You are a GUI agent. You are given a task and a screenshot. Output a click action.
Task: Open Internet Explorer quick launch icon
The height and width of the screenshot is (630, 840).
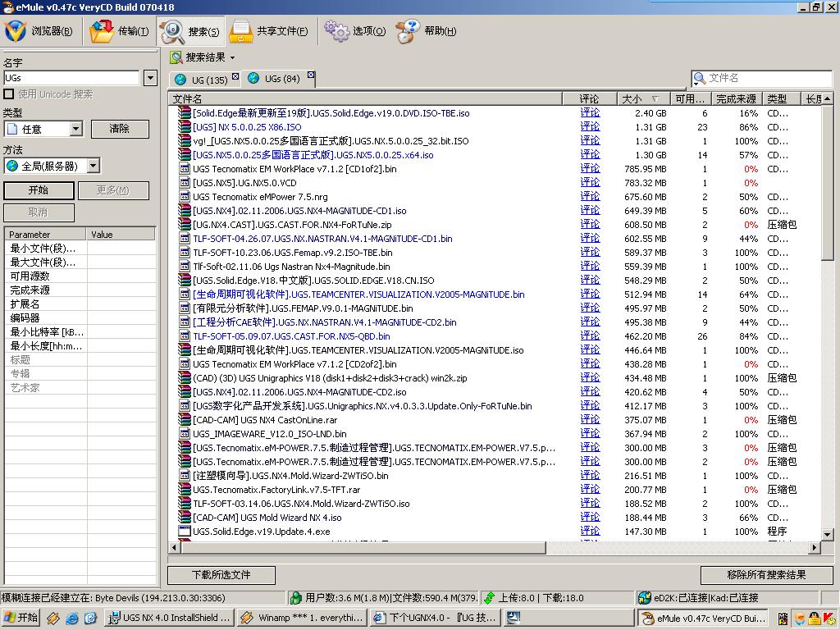[72, 619]
